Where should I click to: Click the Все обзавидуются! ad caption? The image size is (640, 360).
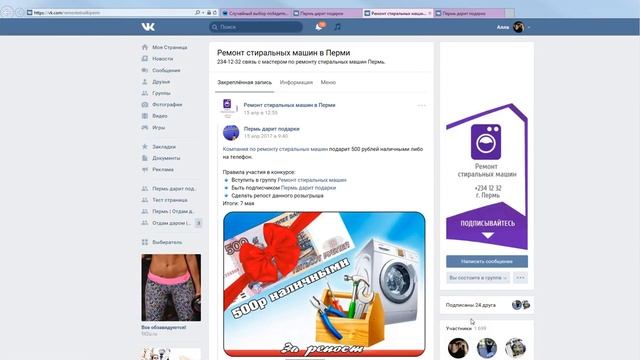[164, 327]
